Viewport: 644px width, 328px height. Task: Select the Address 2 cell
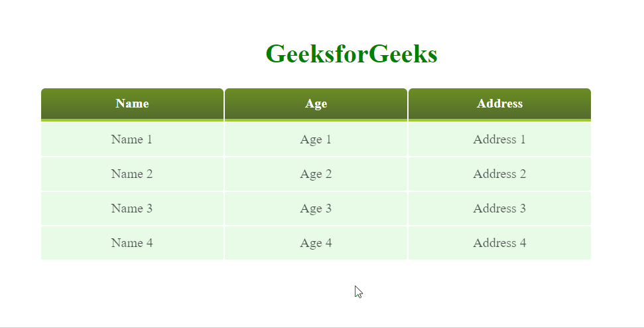pyautogui.click(x=499, y=174)
